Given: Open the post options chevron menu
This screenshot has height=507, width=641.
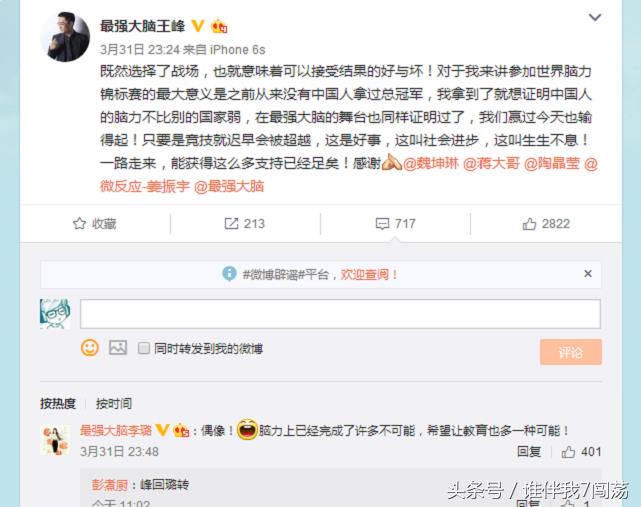Looking at the screenshot, I should 594,18.
